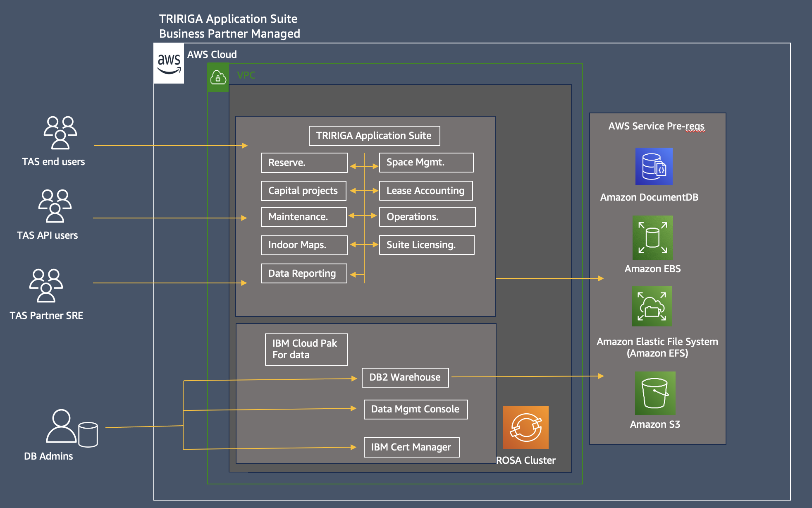Open the DB2 Warehouse component
Viewport: 812px width, 508px height.
(405, 377)
